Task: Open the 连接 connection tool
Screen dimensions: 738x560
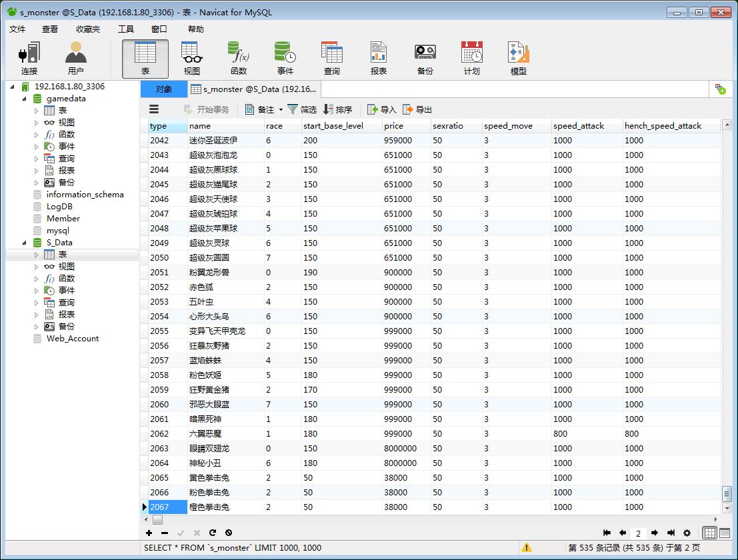Action: [x=29, y=59]
